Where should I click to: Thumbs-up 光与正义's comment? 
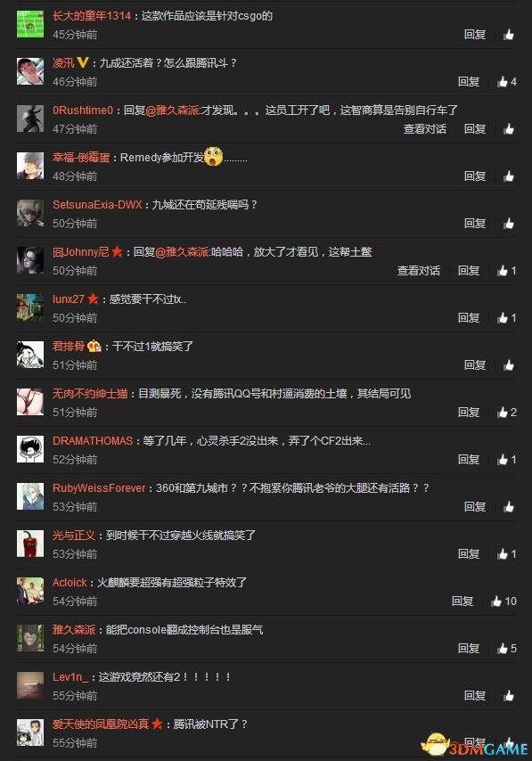(506, 553)
